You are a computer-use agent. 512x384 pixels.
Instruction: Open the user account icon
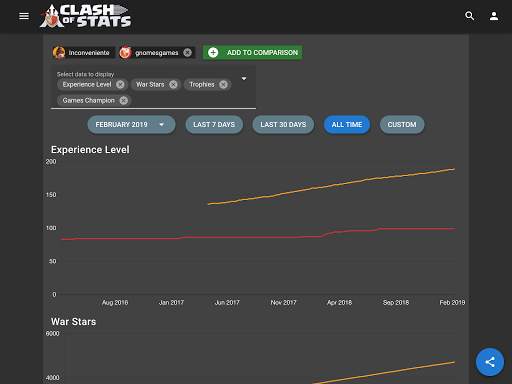point(494,16)
